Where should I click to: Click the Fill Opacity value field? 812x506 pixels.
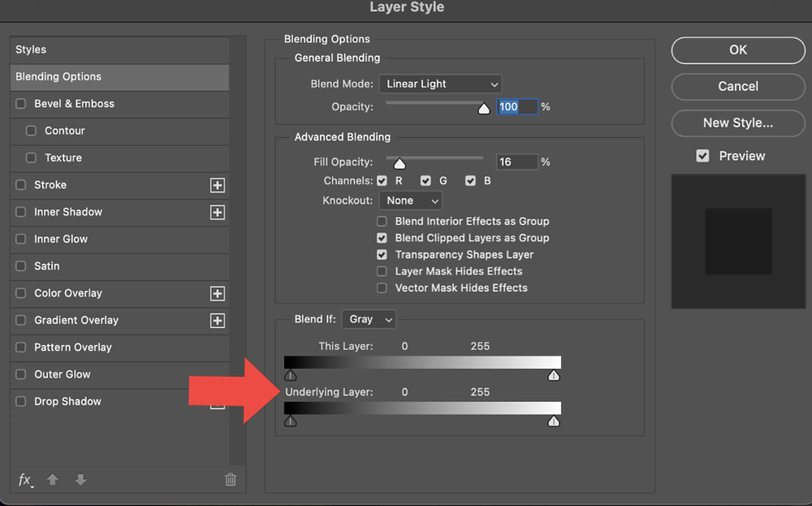pyautogui.click(x=516, y=162)
